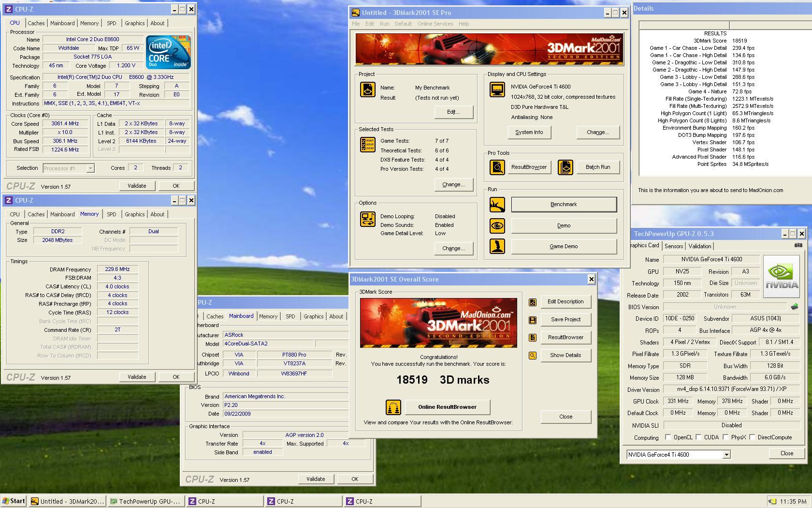Click the Project icon in 3DMark2001
The width and height of the screenshot is (812, 508).
tap(367, 90)
